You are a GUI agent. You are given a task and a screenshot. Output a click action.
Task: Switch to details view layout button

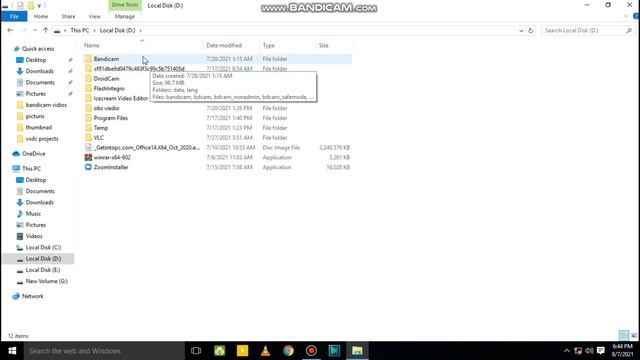[624, 336]
